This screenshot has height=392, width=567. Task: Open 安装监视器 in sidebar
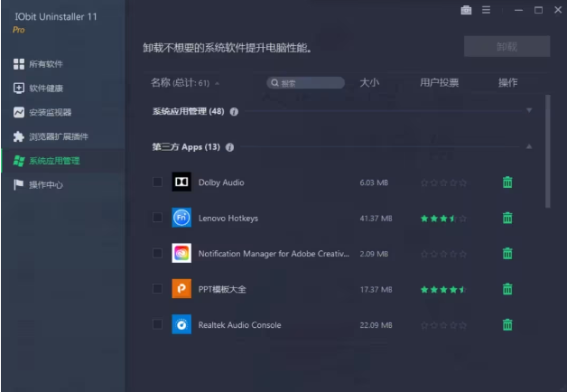coord(63,113)
